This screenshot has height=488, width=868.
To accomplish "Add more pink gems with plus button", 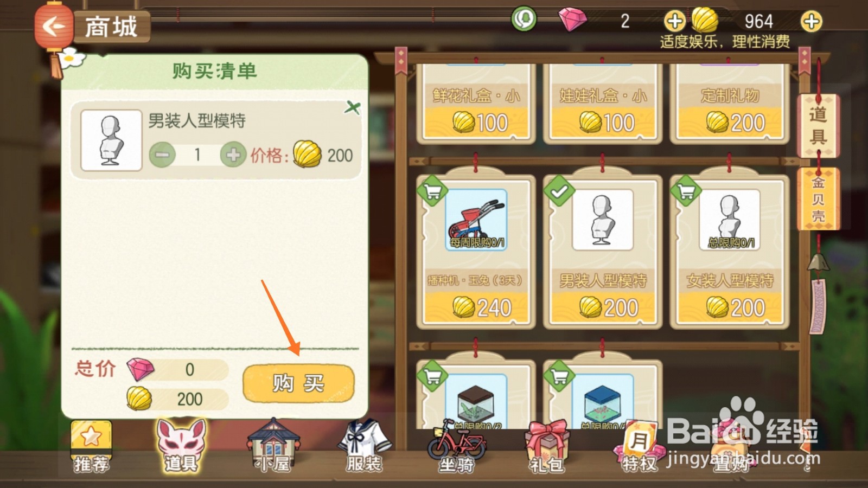I will [x=674, y=21].
